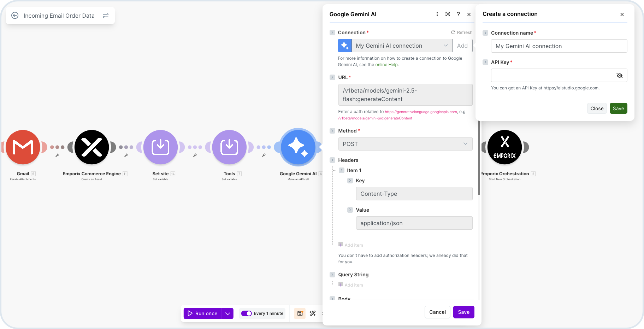This screenshot has width=644, height=329.
Task: Click into the URL path field
Action: tap(405, 95)
